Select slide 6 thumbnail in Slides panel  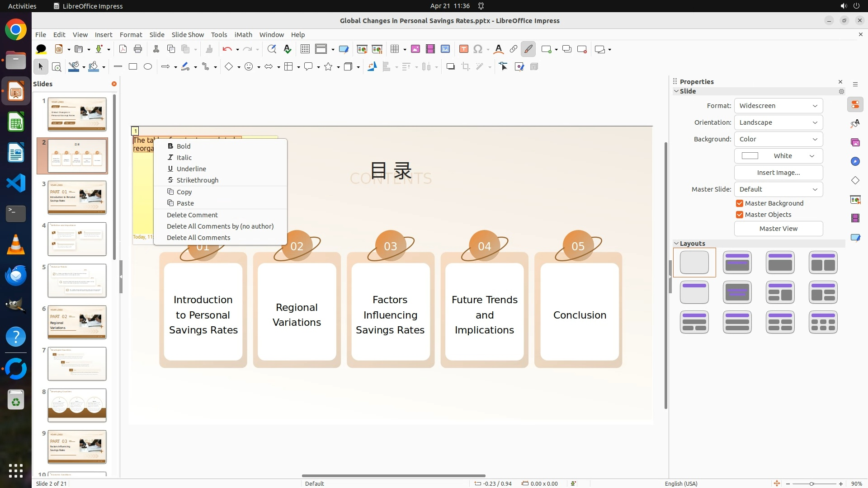coord(77,322)
